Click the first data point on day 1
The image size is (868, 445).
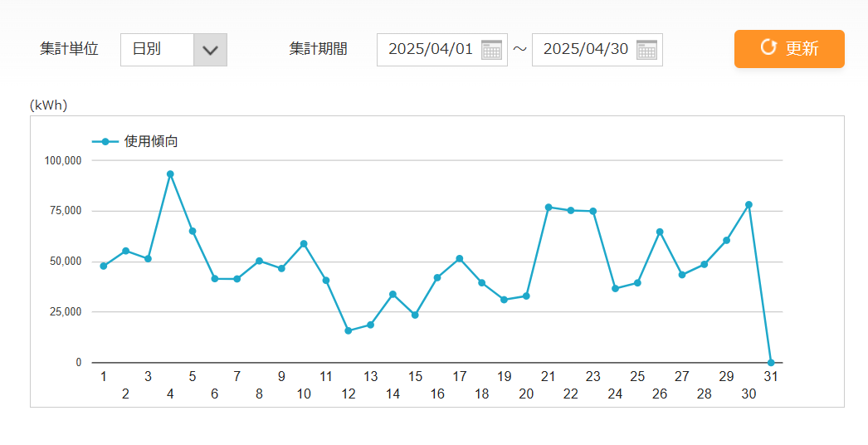104,266
